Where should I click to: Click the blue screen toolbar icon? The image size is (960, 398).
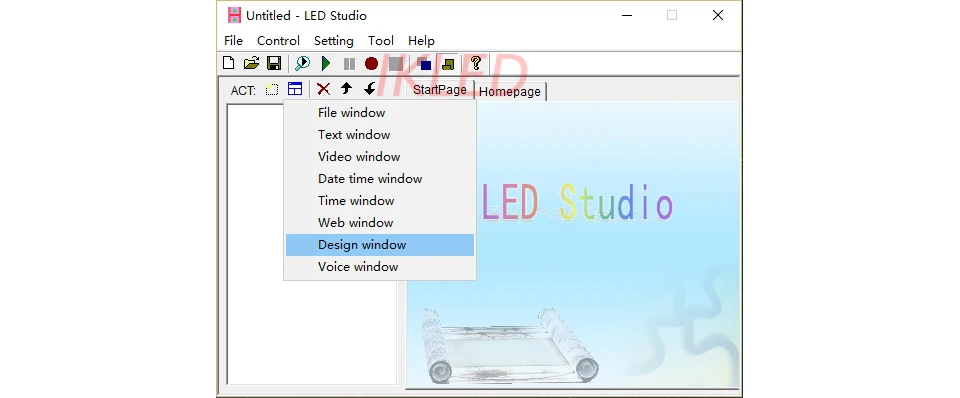coord(424,63)
